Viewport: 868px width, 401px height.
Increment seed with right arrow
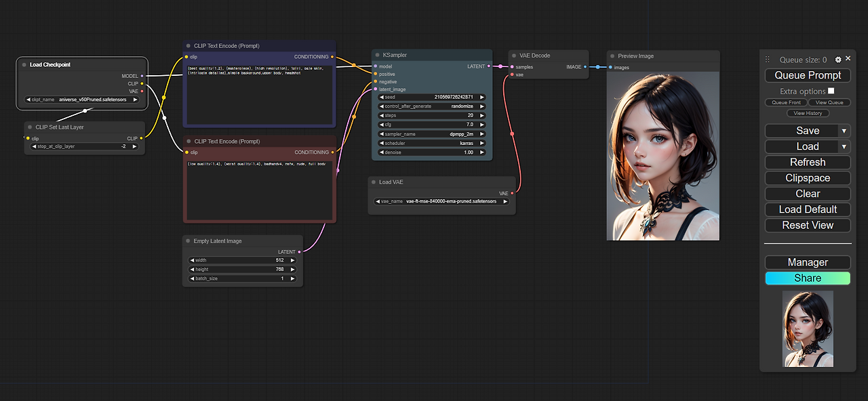tap(482, 97)
